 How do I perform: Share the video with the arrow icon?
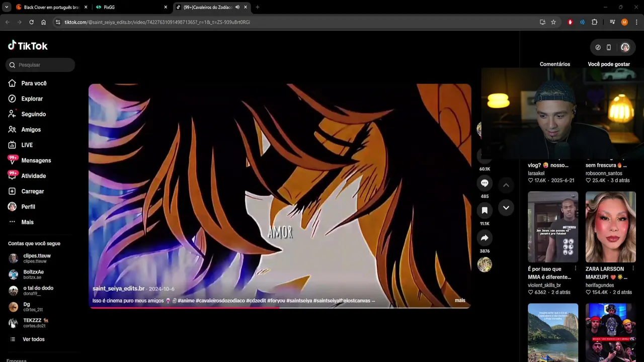coord(485,238)
